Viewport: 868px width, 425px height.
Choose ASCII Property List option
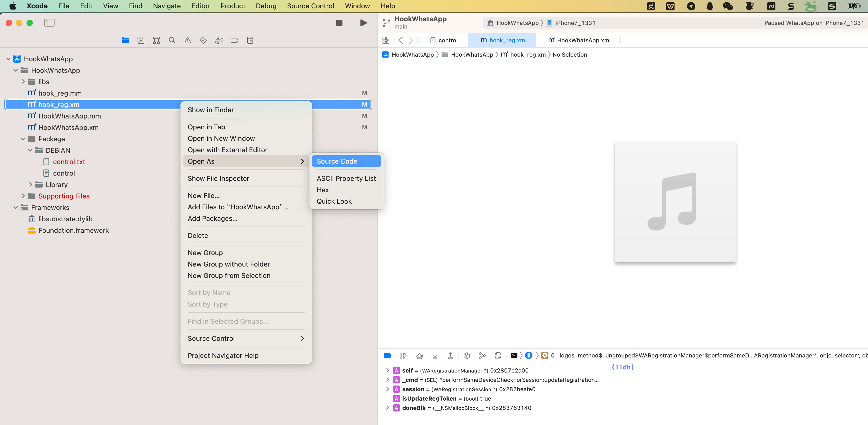[x=346, y=178]
